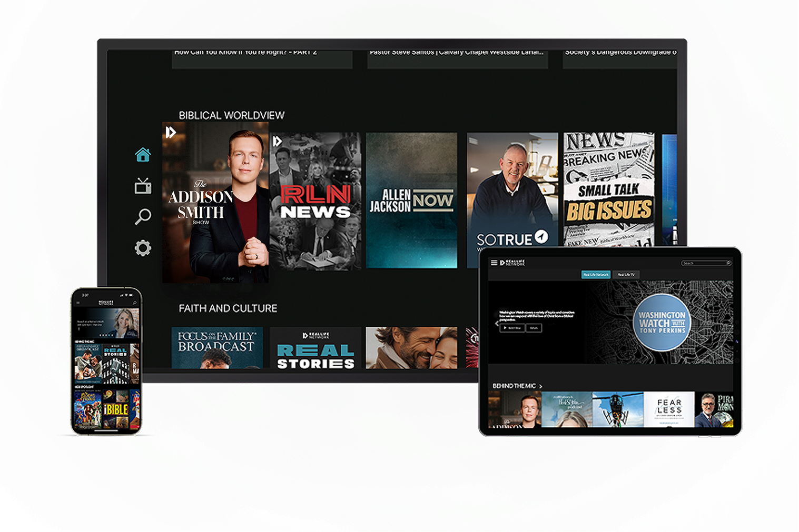Tap the hamburger menu icon on the tablet
The width and height of the screenshot is (799, 532).
click(494, 263)
